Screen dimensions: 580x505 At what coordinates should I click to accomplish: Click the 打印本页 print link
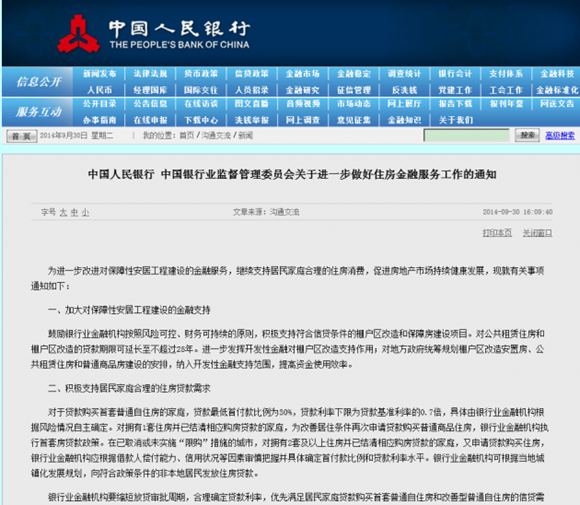497,233
